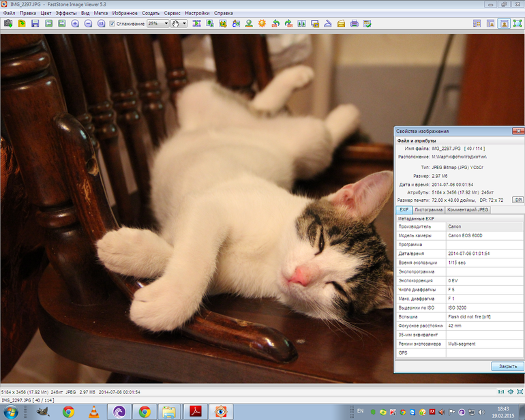Rotate the image left via toolbar
This screenshot has height=420, width=525.
point(275,24)
